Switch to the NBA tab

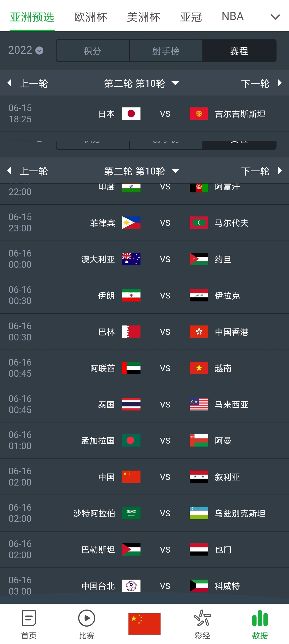[x=233, y=17]
